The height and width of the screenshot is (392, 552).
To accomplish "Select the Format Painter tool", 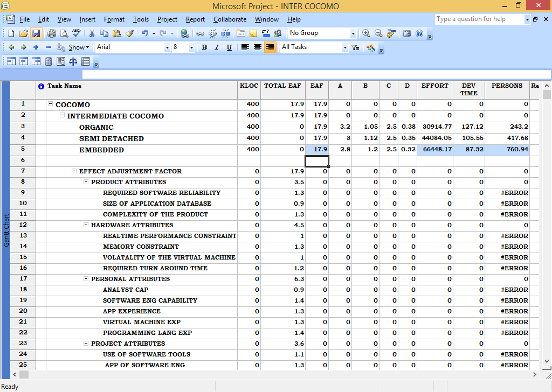I will (x=129, y=33).
